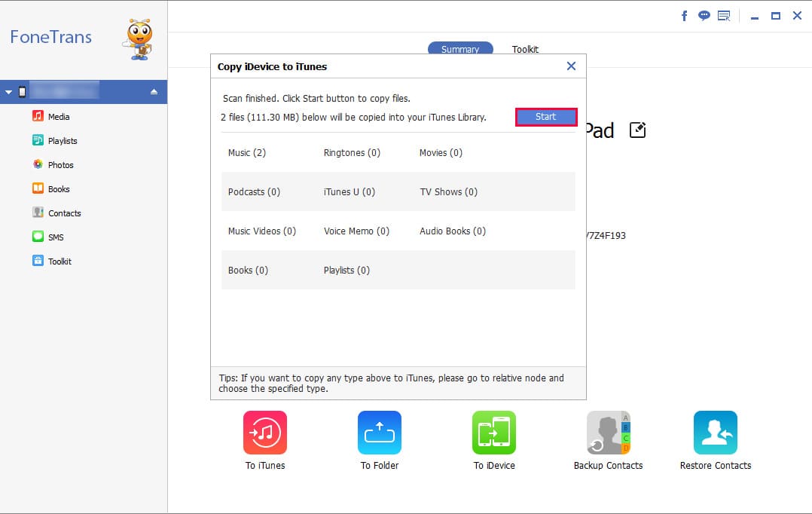
Task: Click the Ringtones (0) entry
Action: [x=353, y=152]
